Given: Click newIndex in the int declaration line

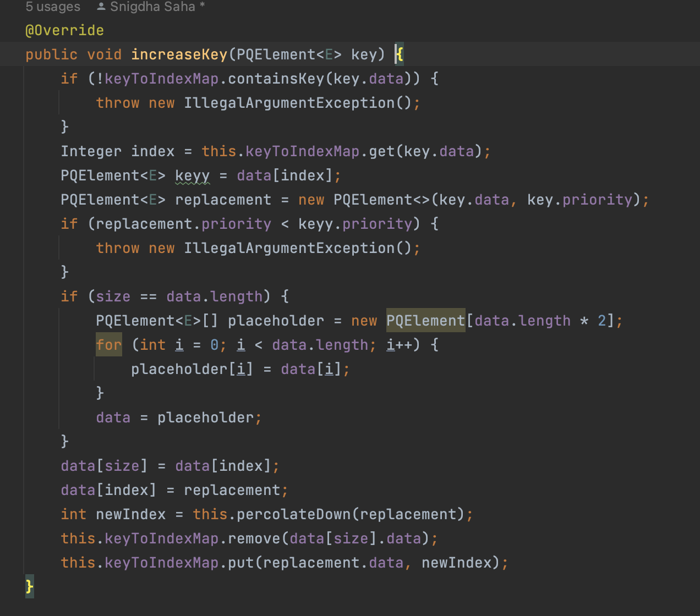Looking at the screenshot, I should coord(130,514).
